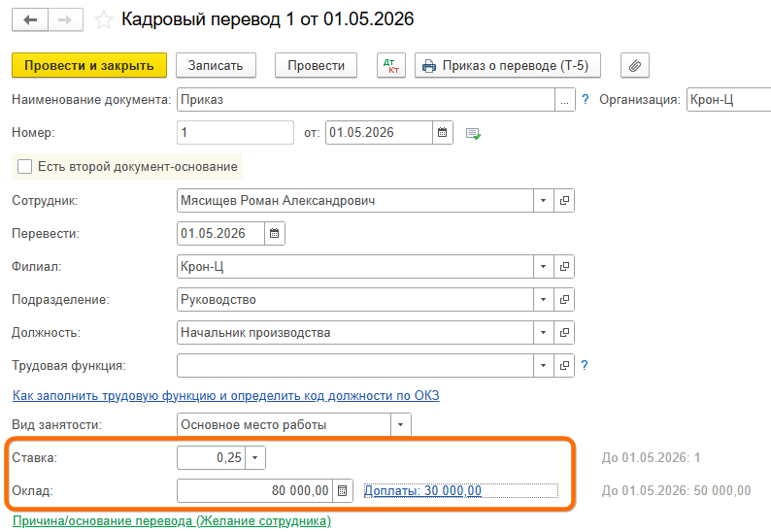Expand the Должность dropdown list

click(544, 332)
